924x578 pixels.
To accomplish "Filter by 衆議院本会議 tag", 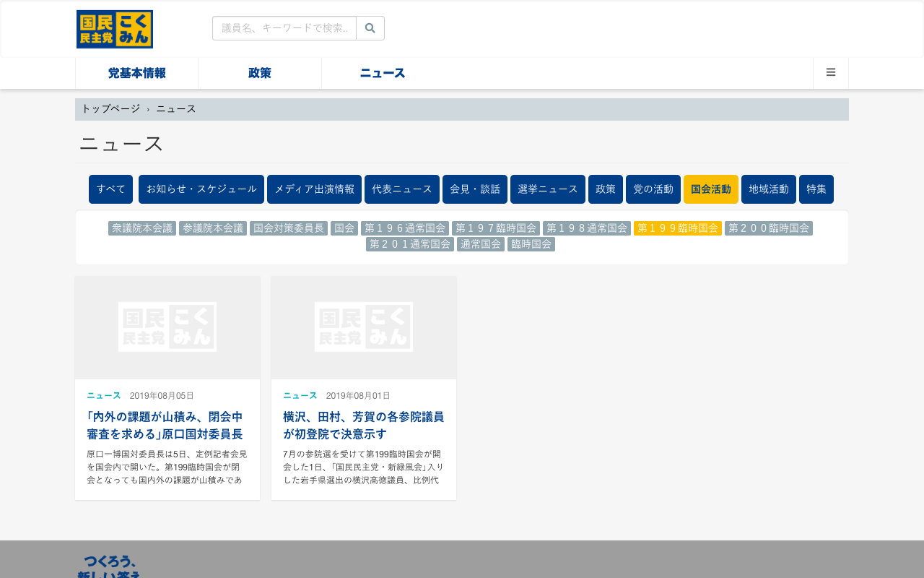I will coord(142,228).
